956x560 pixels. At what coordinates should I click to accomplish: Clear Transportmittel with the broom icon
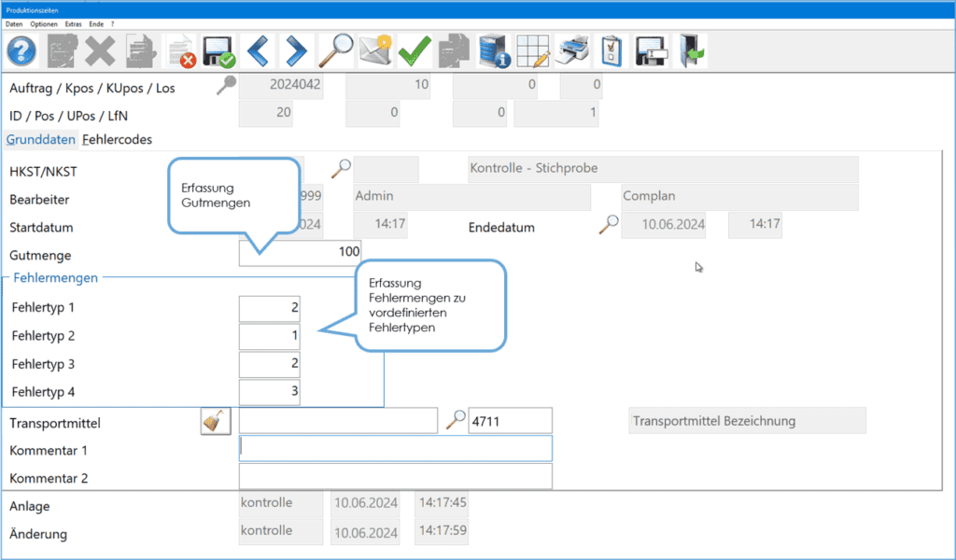coord(216,421)
